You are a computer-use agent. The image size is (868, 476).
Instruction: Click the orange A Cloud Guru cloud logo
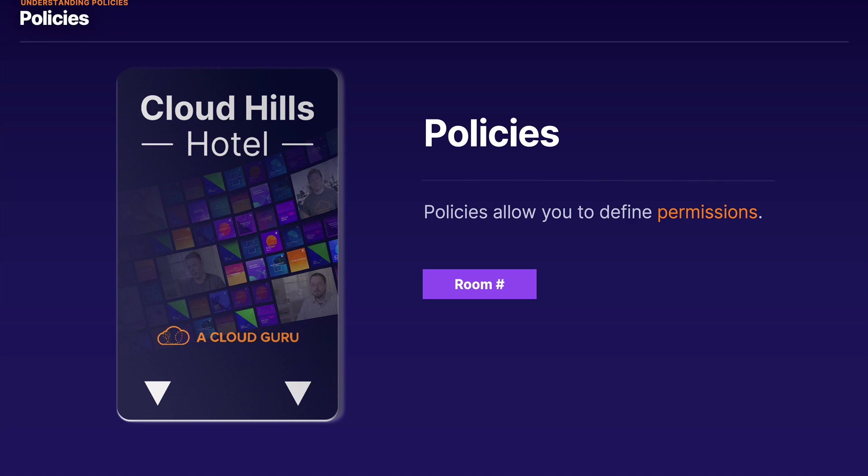[x=173, y=336]
